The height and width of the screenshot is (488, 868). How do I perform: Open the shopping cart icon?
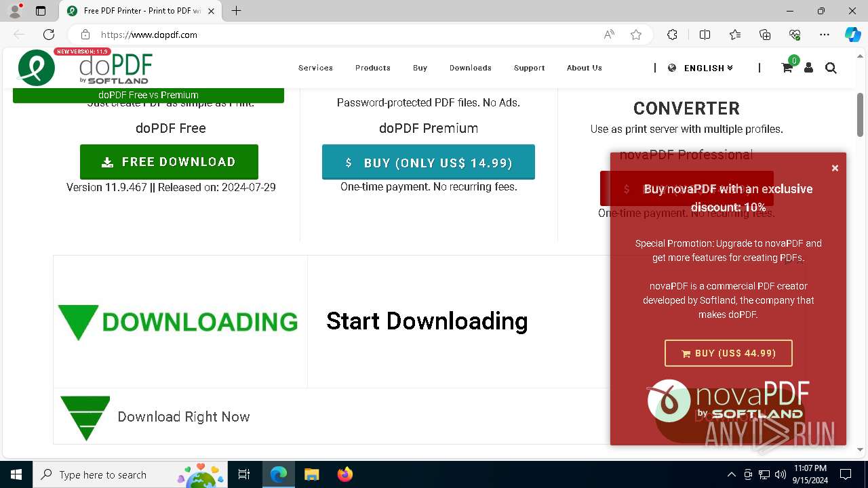tap(787, 68)
